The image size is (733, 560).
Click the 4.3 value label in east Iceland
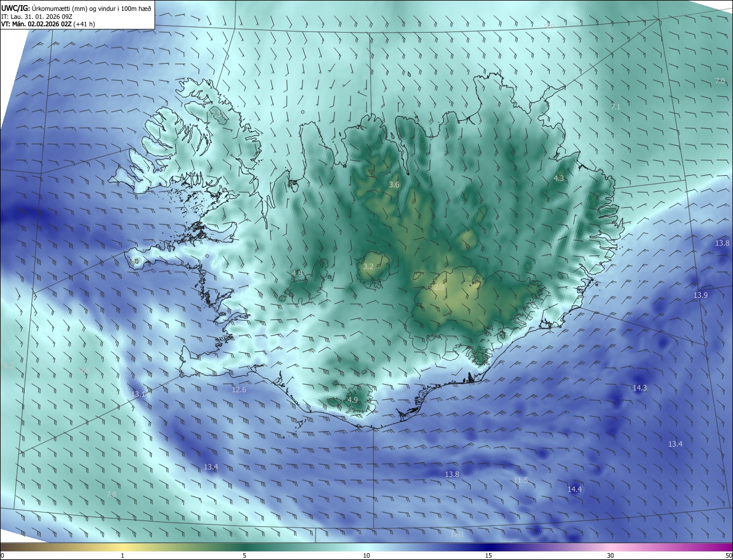[x=559, y=178]
